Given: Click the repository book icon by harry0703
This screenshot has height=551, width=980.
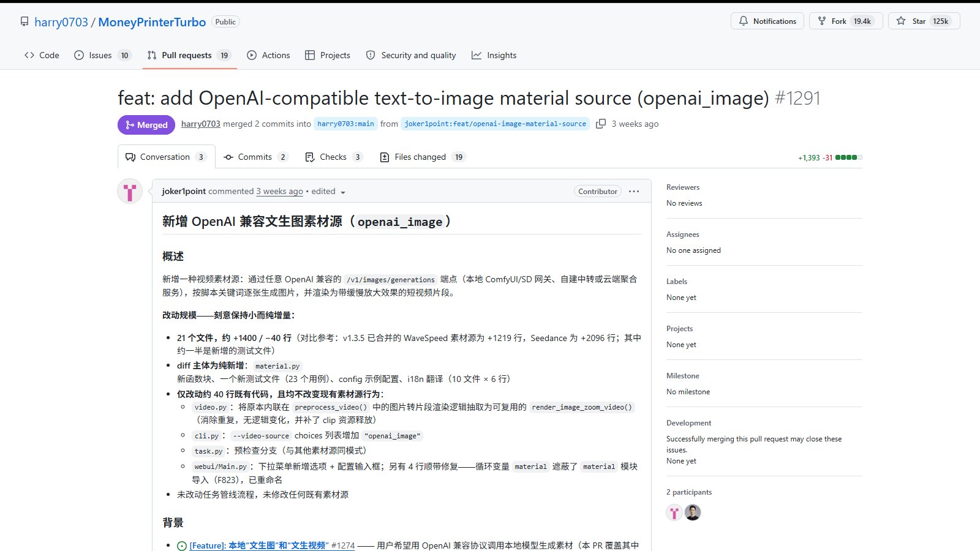Looking at the screenshot, I should [x=24, y=21].
